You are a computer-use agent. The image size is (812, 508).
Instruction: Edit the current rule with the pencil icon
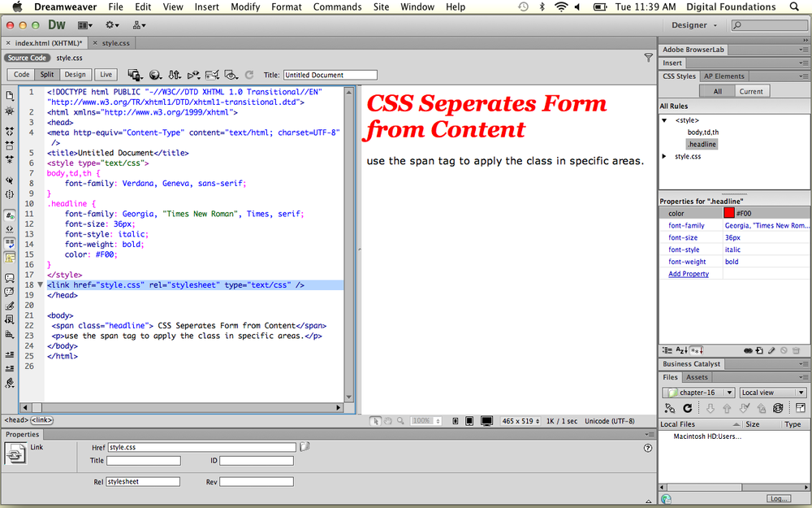tap(771, 350)
